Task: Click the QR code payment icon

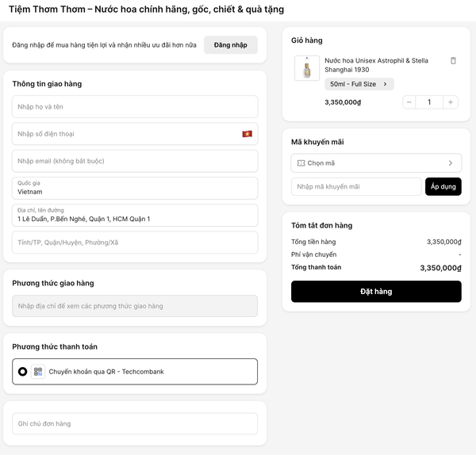Action: (38, 371)
